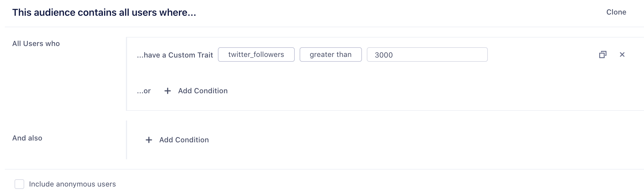Click the 'All Users who' section label
Image resolution: width=644 pixels, height=195 pixels.
tap(36, 44)
